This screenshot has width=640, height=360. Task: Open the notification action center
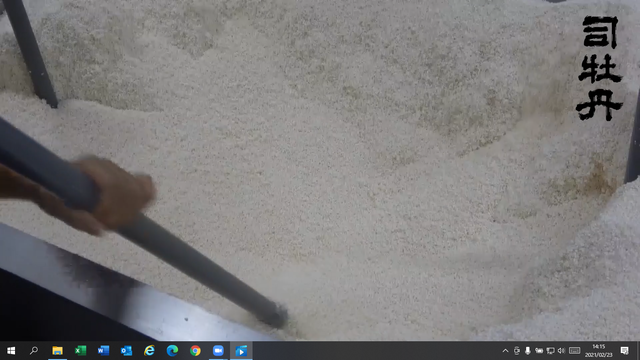[x=624, y=351]
